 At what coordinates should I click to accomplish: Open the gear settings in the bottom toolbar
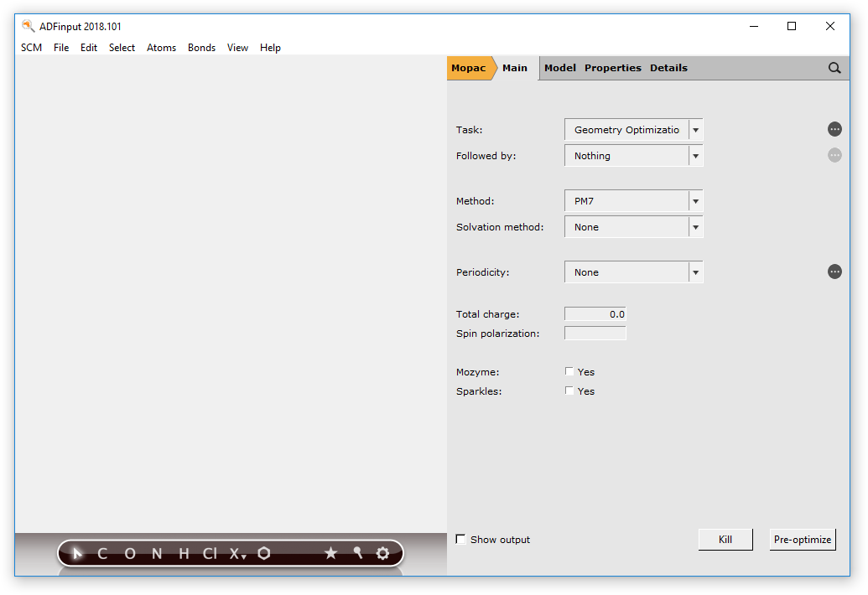[383, 553]
